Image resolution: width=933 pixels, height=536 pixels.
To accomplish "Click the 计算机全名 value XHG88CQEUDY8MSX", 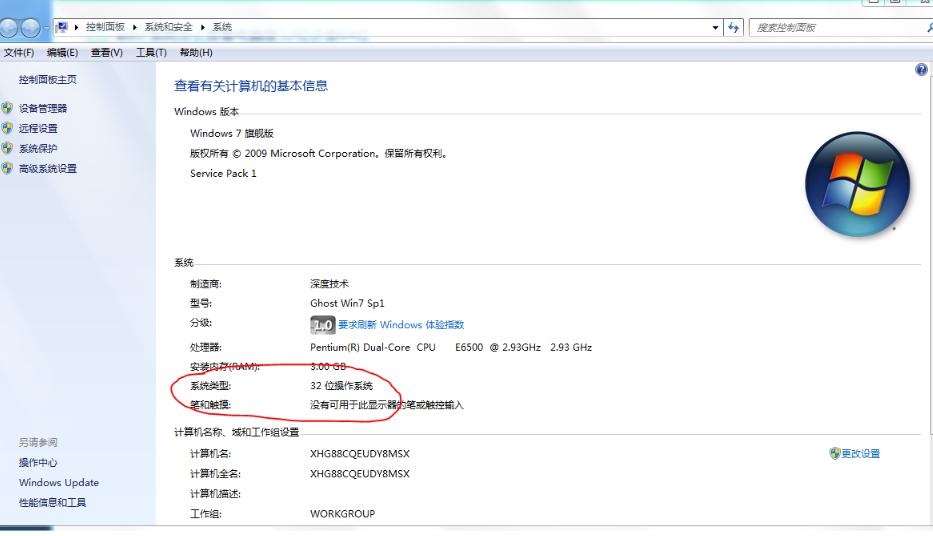I will (360, 474).
